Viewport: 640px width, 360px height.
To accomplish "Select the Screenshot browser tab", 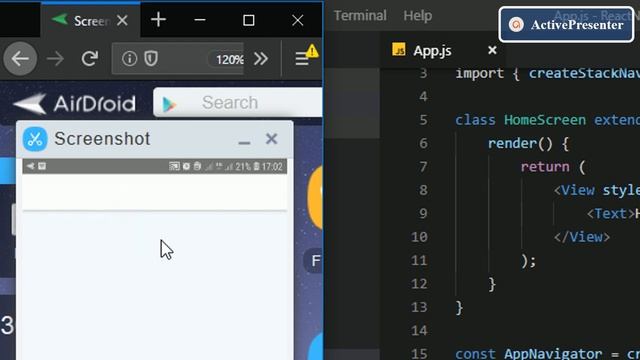I will (x=90, y=20).
